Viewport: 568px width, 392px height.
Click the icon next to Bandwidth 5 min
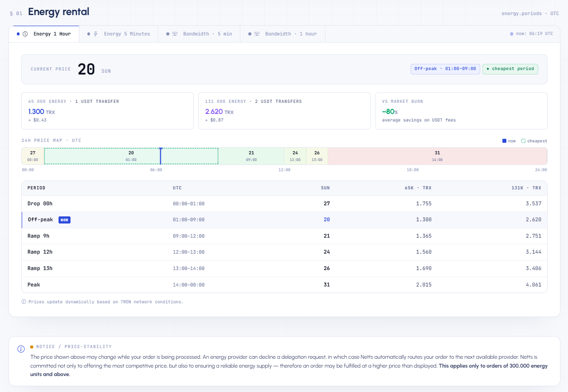(175, 34)
